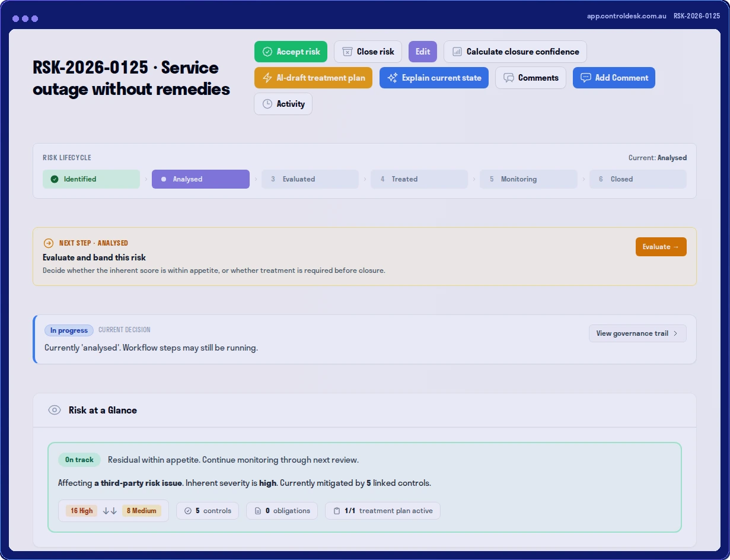Click the orange Evaluate arrow button

point(661,247)
